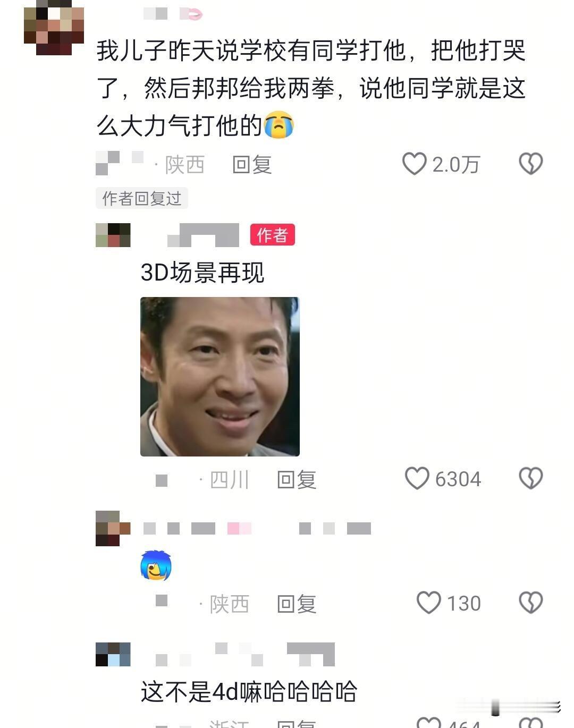574x728 pixels.
Task: Tap the blue-haired emoji sticker
Action: coord(156,566)
